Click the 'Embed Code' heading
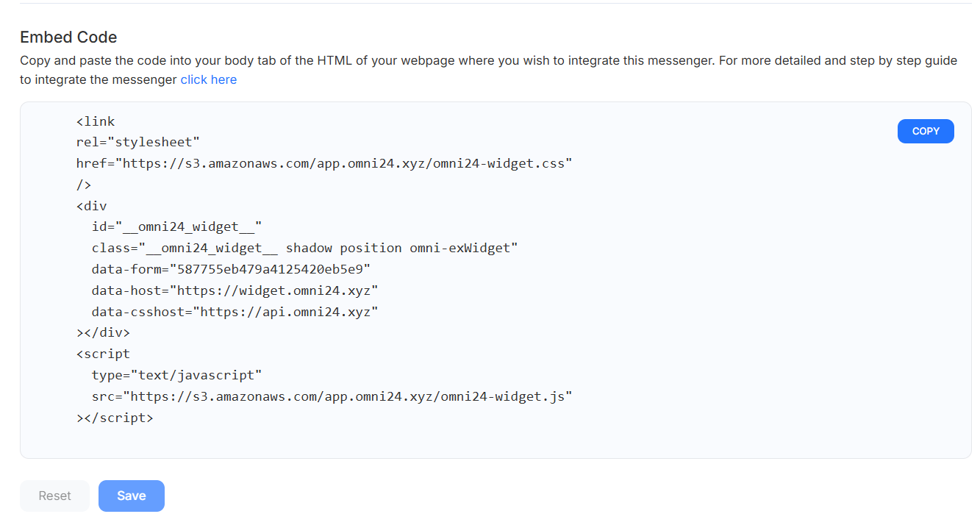The image size is (980, 525). click(x=68, y=37)
